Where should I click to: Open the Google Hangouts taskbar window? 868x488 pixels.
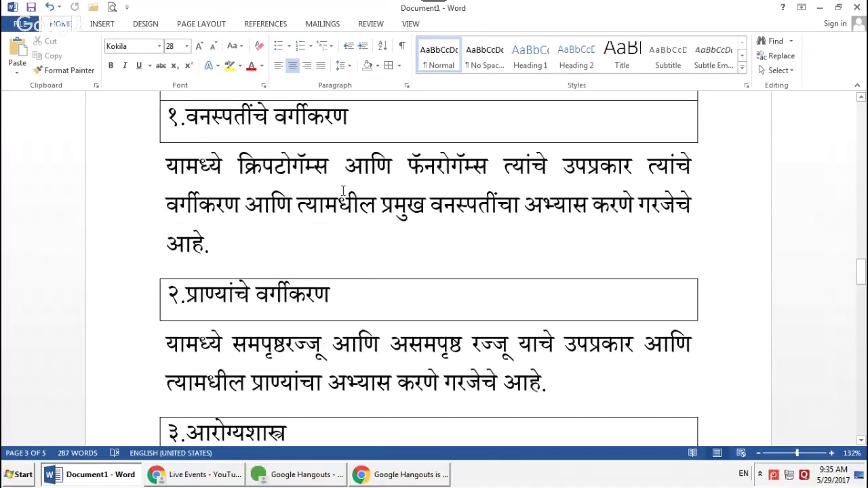click(x=297, y=474)
